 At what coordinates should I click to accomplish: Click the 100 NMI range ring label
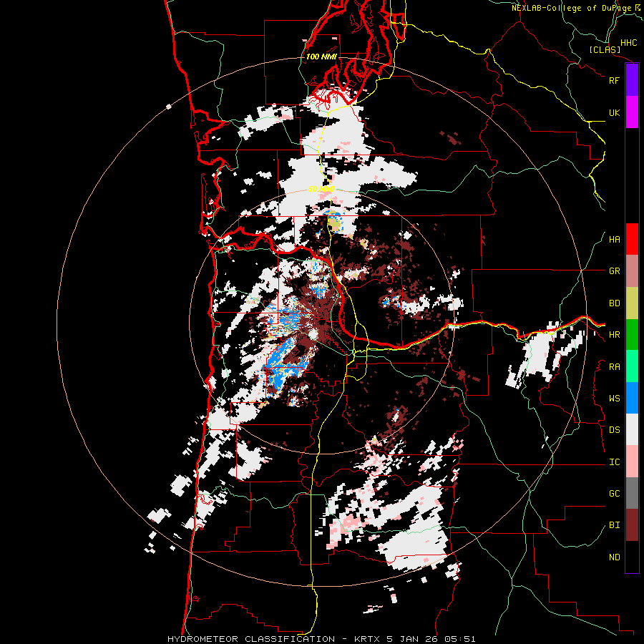[x=321, y=57]
